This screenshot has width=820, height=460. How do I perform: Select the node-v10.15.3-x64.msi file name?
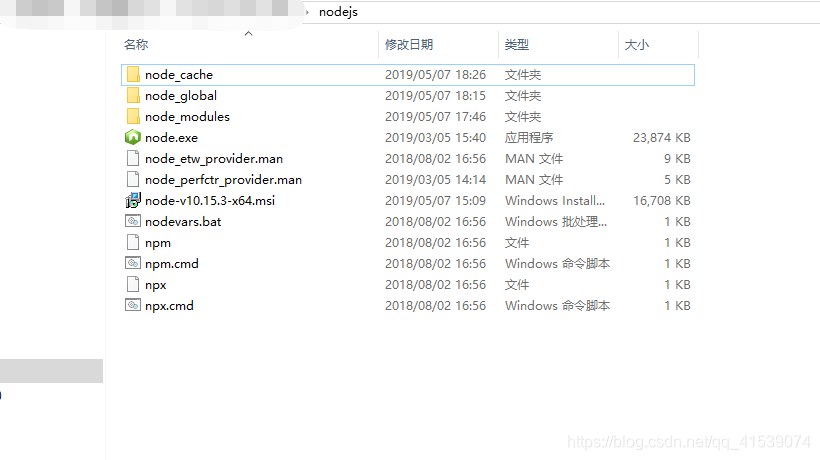pyautogui.click(x=210, y=200)
